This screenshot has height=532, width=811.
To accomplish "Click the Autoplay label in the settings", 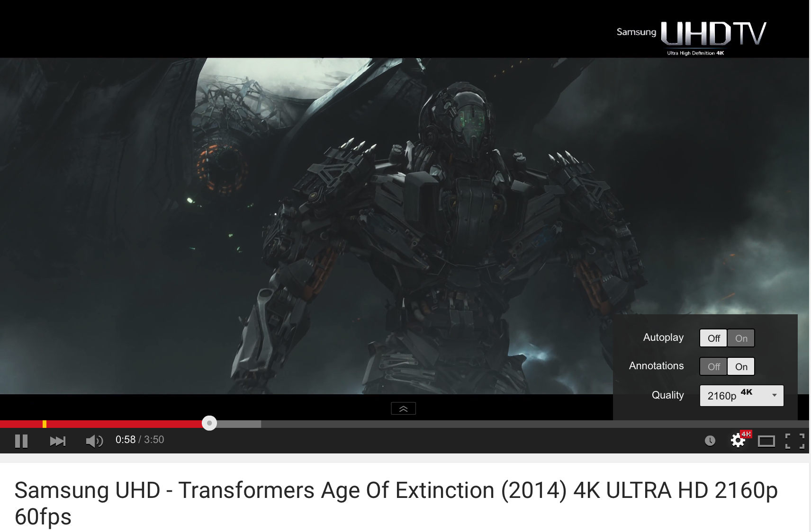I will pyautogui.click(x=663, y=337).
